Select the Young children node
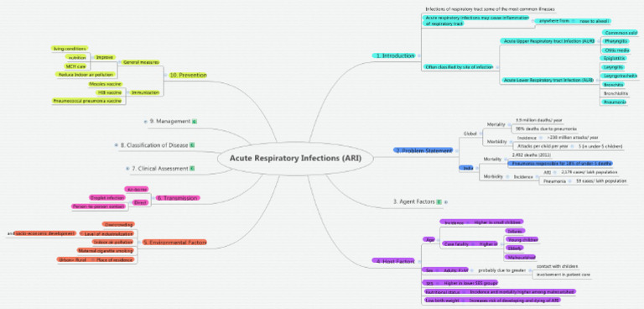Image resolution: width=644 pixels, height=309 pixels. 522,239
